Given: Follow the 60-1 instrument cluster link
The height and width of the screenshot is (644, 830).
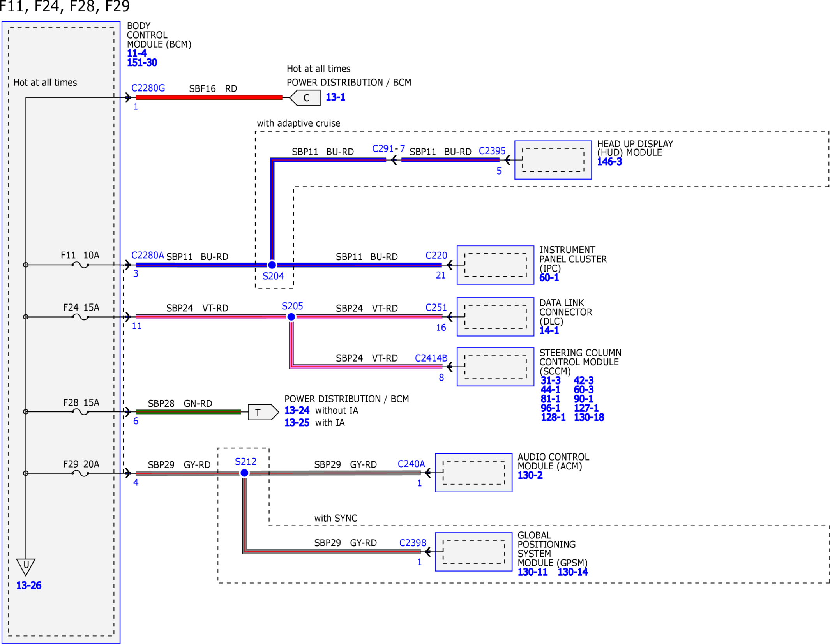Looking at the screenshot, I should [549, 278].
